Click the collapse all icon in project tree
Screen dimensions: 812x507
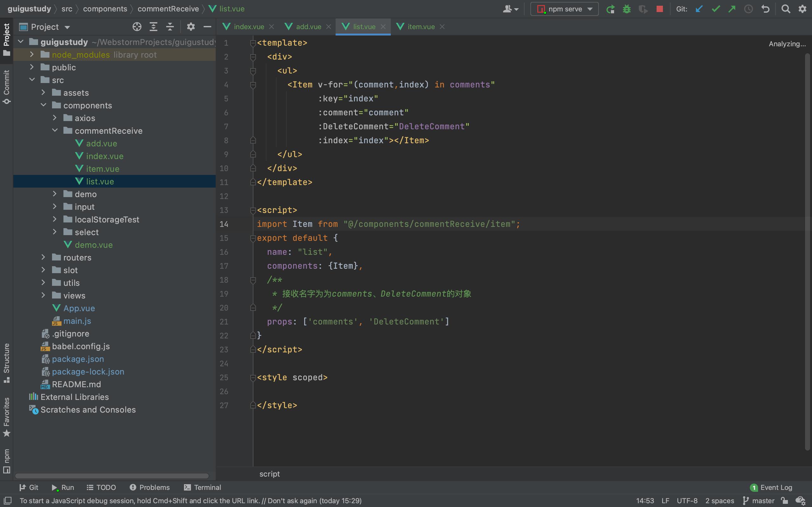click(170, 28)
